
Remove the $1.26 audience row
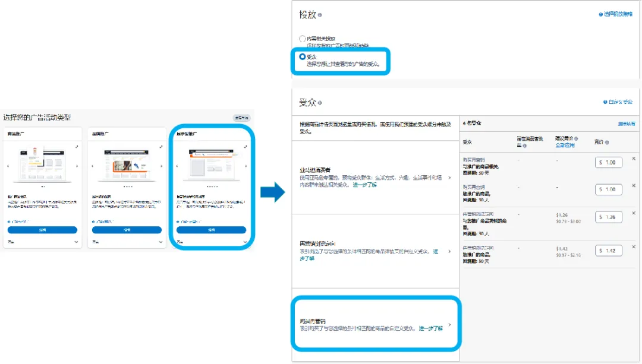[634, 213]
